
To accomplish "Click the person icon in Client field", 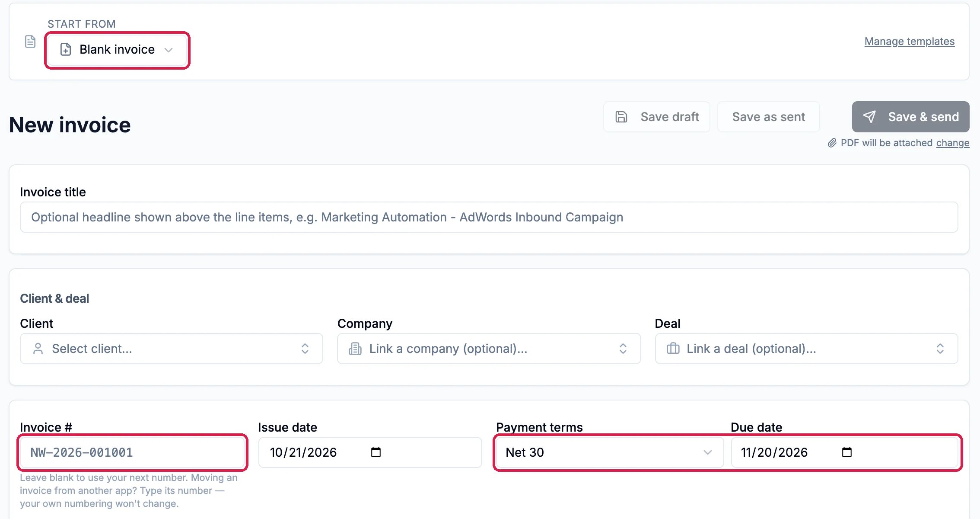I will [x=38, y=349].
